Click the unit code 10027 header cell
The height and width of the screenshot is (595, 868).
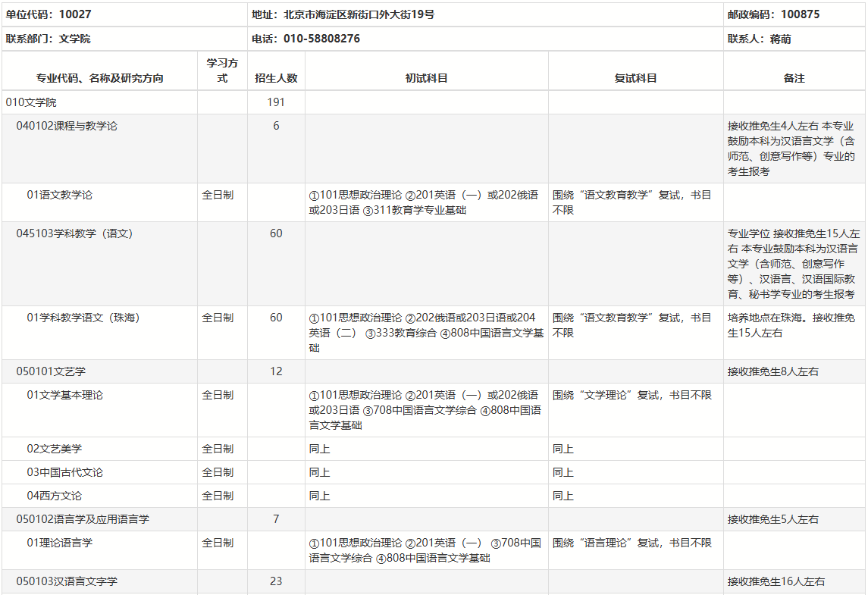(x=49, y=14)
